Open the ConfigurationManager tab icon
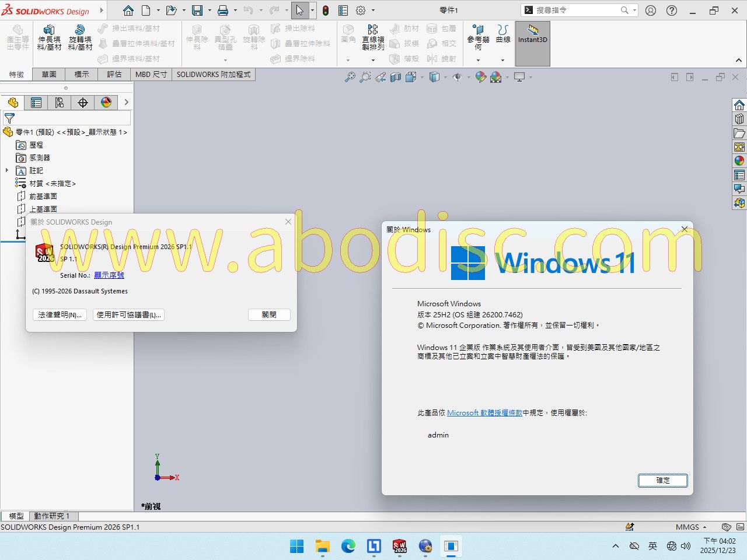This screenshot has width=747, height=560. tap(60, 103)
